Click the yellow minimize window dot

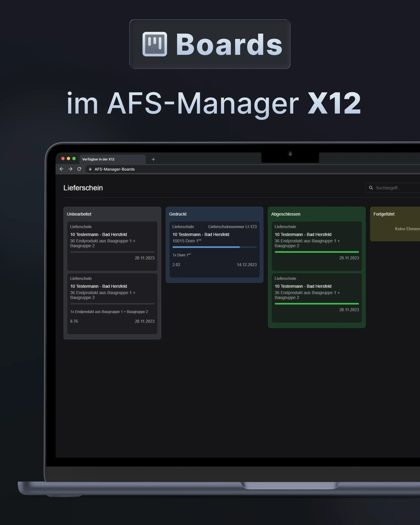[68, 159]
